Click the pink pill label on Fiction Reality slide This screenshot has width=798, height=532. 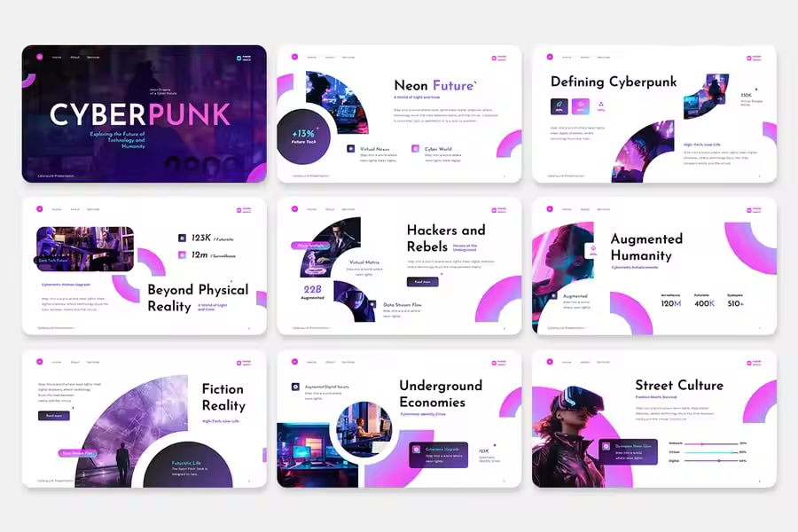(x=79, y=453)
